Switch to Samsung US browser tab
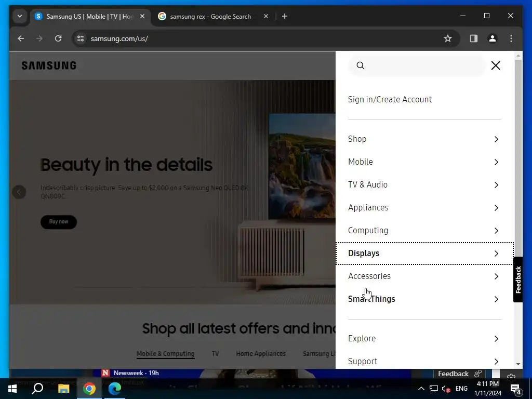The width and height of the screenshot is (532, 399). (90, 16)
